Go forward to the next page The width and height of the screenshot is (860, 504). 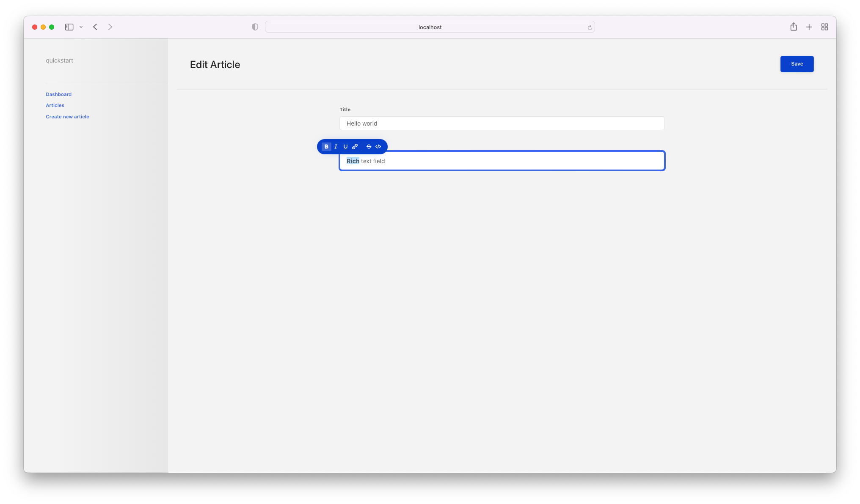click(110, 27)
